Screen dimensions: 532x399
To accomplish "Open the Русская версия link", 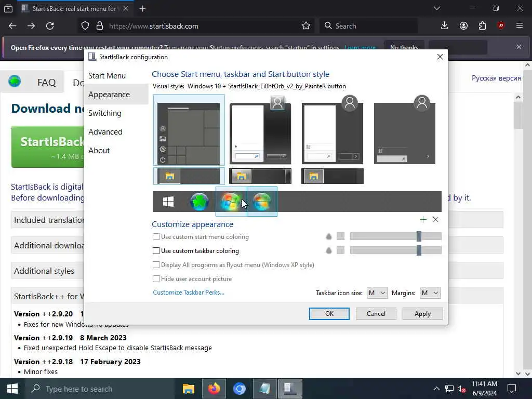I will tap(496, 78).
